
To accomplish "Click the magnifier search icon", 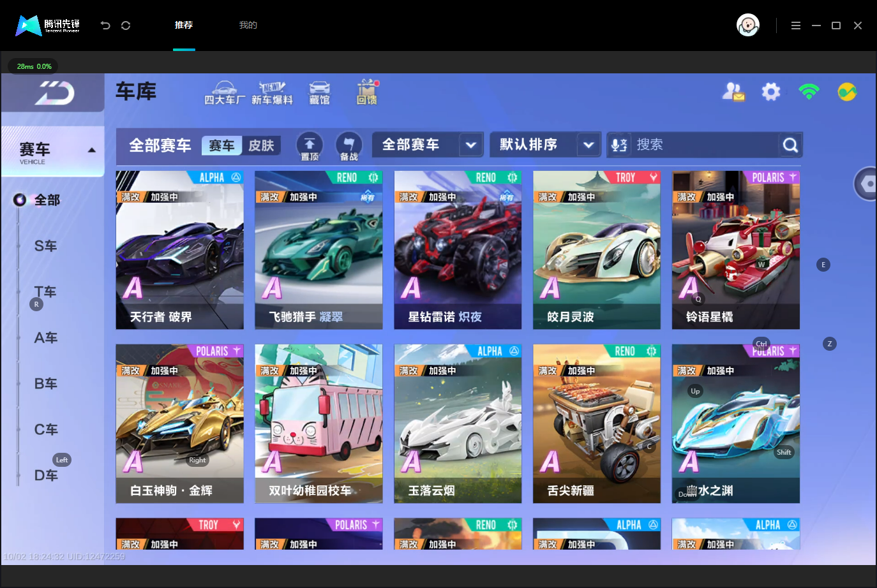I will 790,145.
